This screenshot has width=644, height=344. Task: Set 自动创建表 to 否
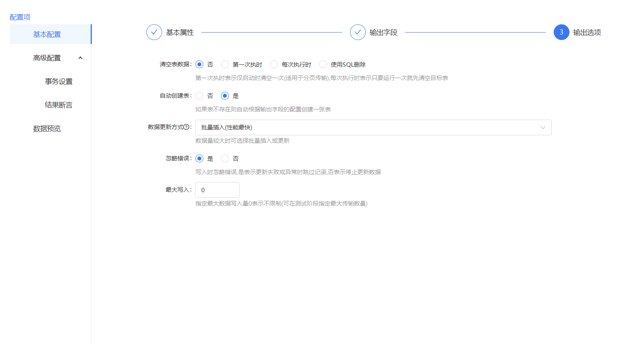199,96
